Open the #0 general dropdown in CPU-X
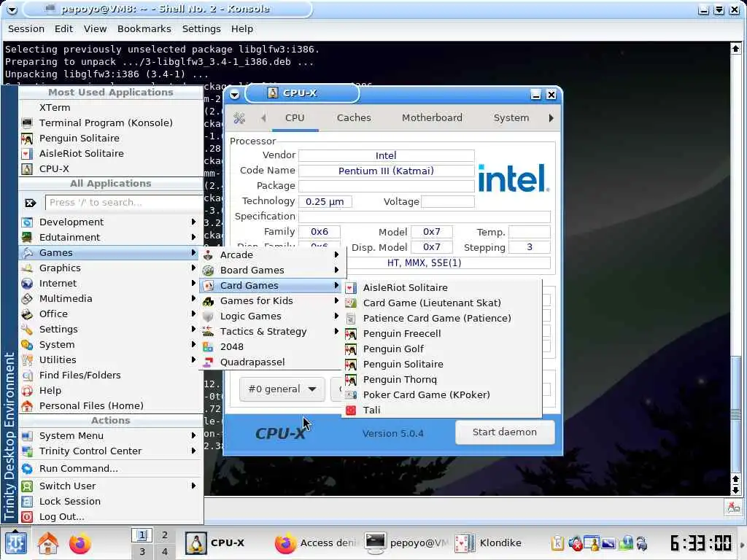This screenshot has height=560, width=747. [282, 389]
